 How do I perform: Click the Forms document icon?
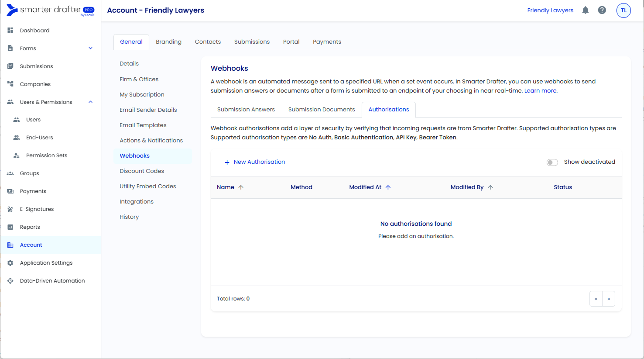click(x=10, y=48)
